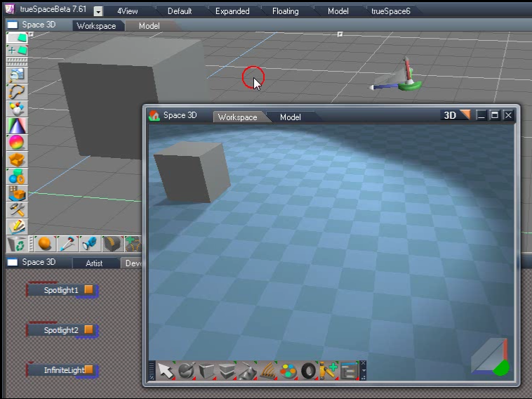Open the rainbow material sphere tool
The height and width of the screenshot is (399, 532).
tap(17, 143)
